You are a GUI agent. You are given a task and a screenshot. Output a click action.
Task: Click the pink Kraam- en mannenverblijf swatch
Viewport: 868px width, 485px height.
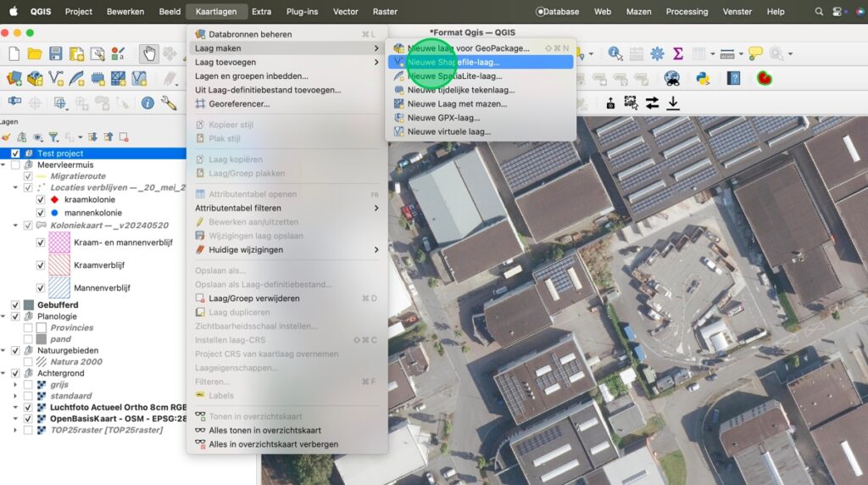click(x=59, y=242)
